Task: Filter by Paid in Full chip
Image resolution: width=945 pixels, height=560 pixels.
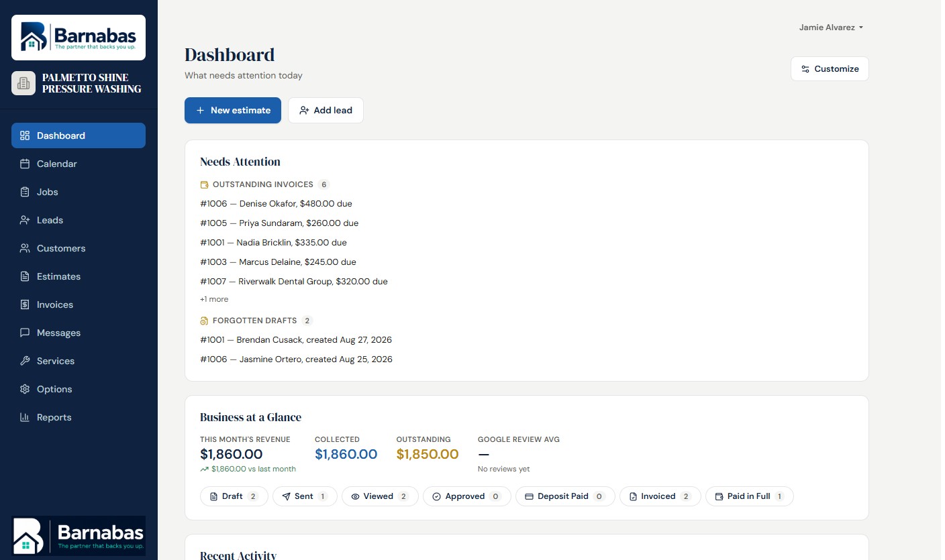Action: (749, 496)
